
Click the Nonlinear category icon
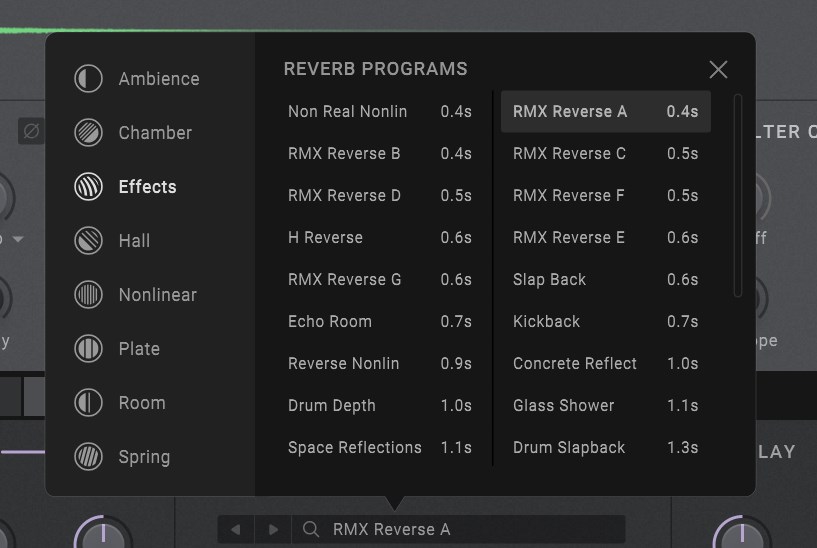click(89, 295)
